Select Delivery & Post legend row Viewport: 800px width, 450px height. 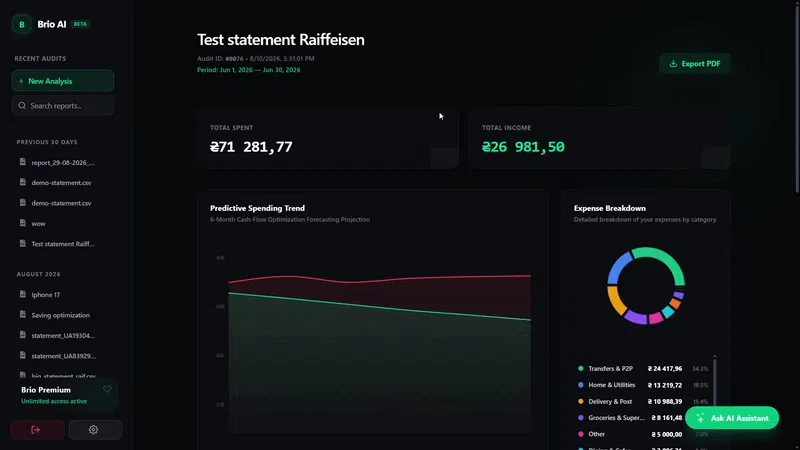643,402
